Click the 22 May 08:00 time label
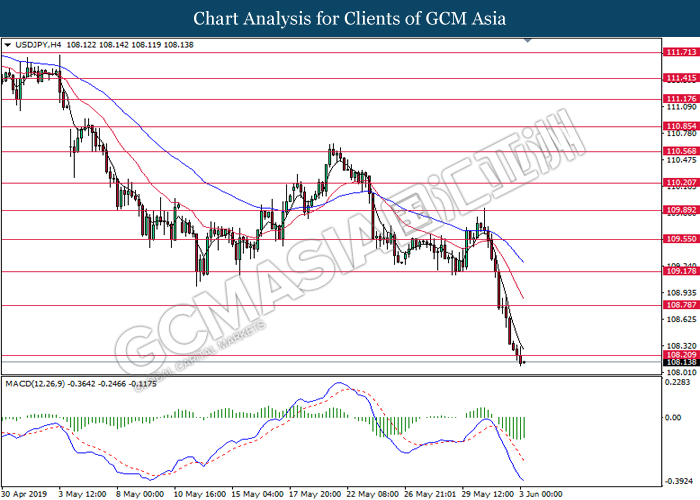Image resolution: width=700 pixels, height=500 pixels. click(x=372, y=494)
